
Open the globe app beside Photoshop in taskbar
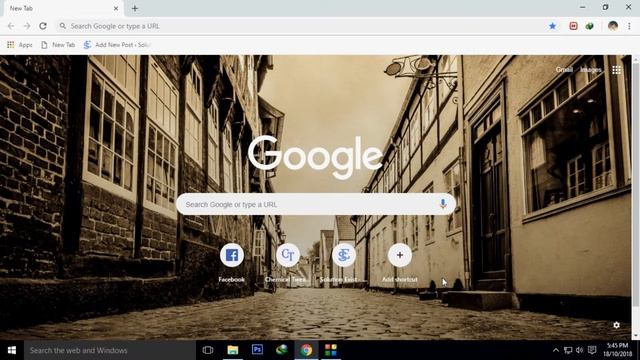coord(282,350)
